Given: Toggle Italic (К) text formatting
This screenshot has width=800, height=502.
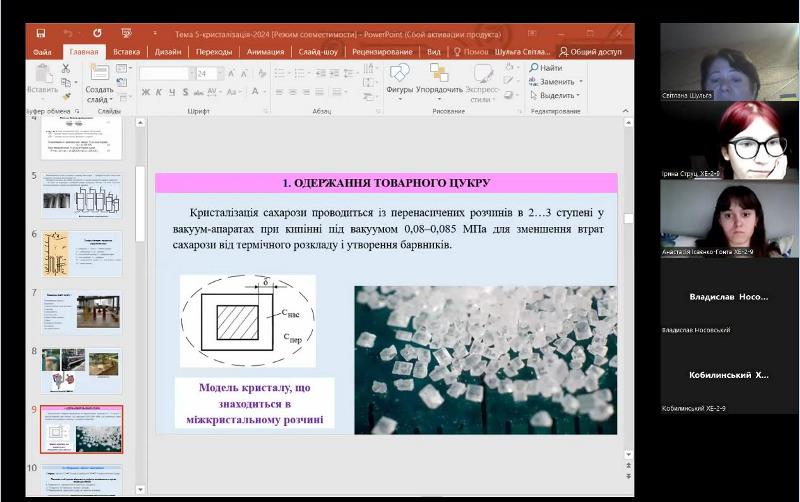Looking at the screenshot, I should (158, 92).
